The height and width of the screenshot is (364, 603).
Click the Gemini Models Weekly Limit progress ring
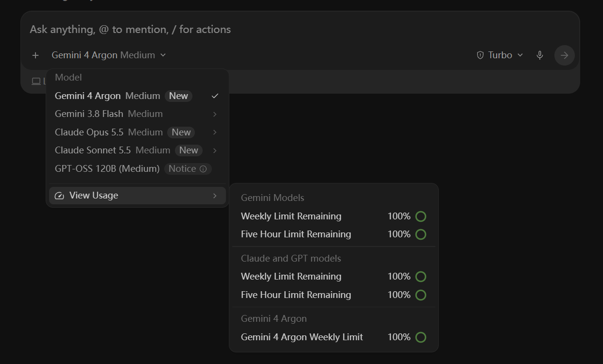421,216
